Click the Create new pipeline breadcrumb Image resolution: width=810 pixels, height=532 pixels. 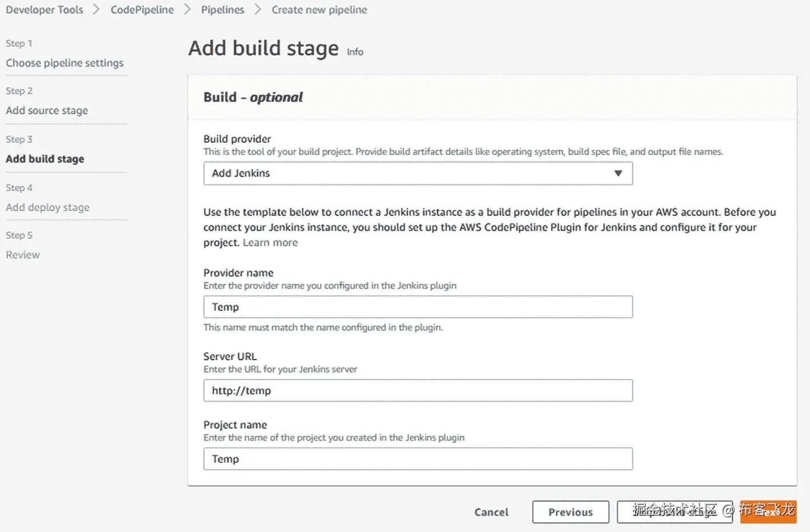[x=319, y=10]
